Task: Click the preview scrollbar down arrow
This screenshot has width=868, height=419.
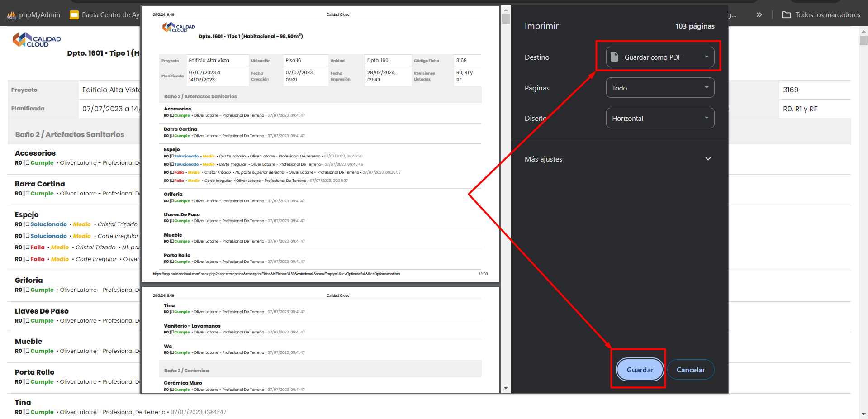Action: (x=506, y=388)
